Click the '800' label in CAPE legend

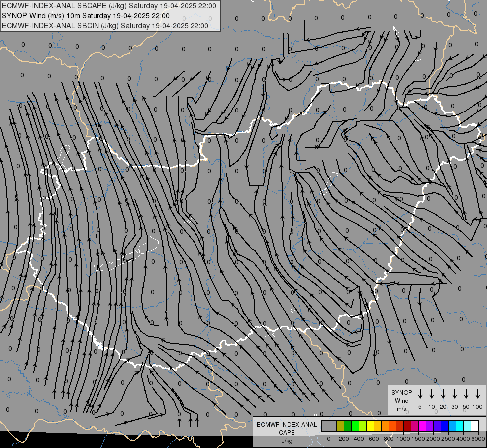point(389,439)
